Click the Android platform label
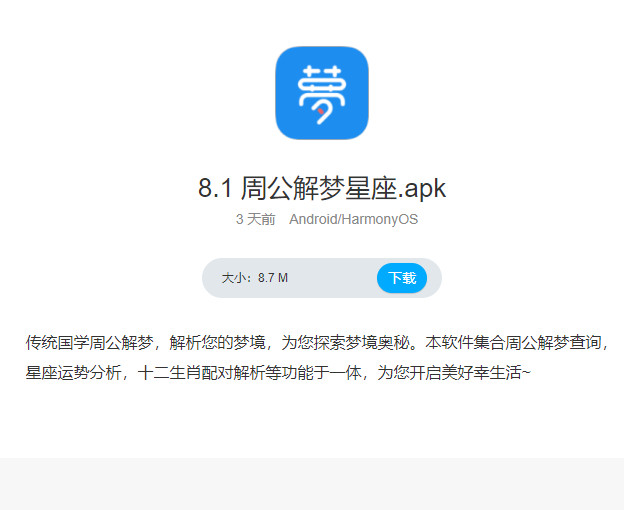The height and width of the screenshot is (510, 624). click(313, 219)
